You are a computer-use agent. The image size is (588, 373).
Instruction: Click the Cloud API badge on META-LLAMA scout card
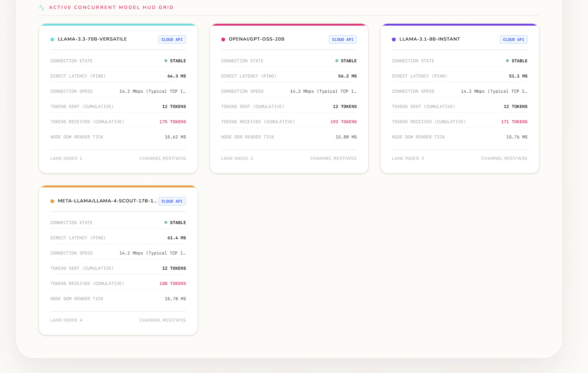(x=172, y=201)
